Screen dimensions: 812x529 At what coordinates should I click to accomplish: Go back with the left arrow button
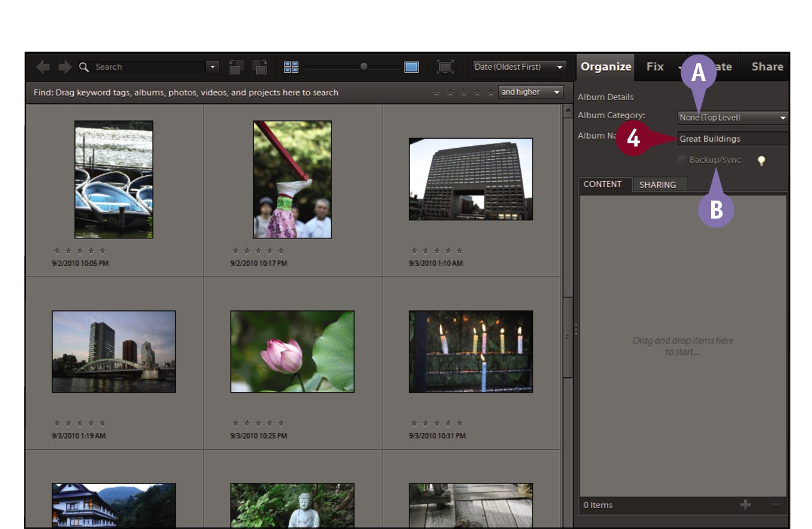coord(43,67)
